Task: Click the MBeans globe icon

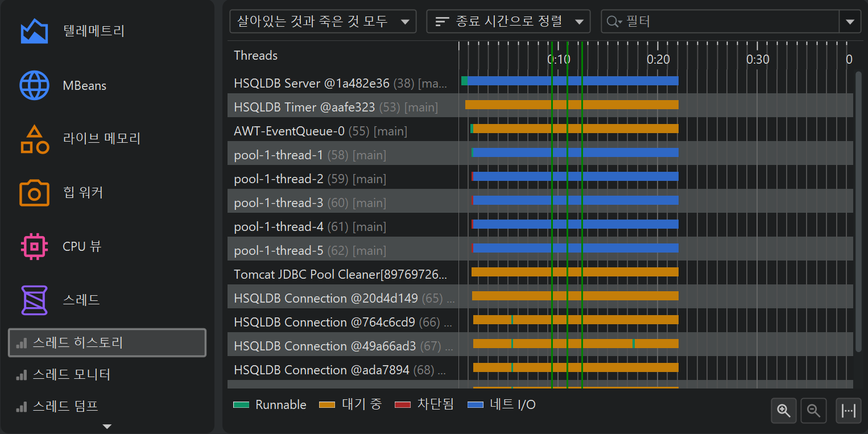Action: (x=34, y=85)
